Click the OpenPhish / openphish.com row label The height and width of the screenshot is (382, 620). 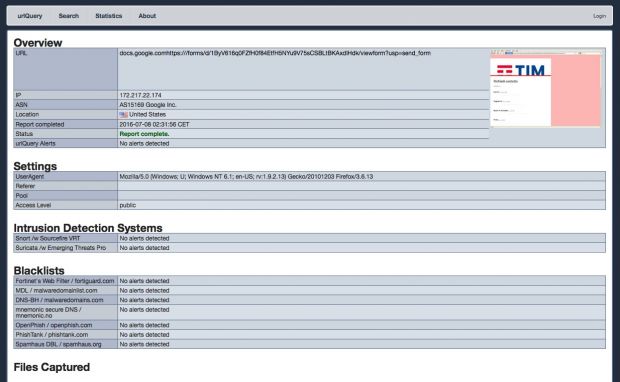[54, 325]
